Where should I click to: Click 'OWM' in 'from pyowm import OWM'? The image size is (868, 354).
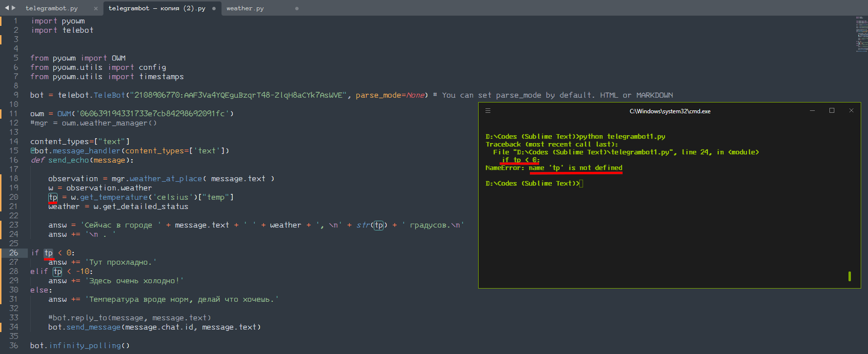tap(119, 58)
